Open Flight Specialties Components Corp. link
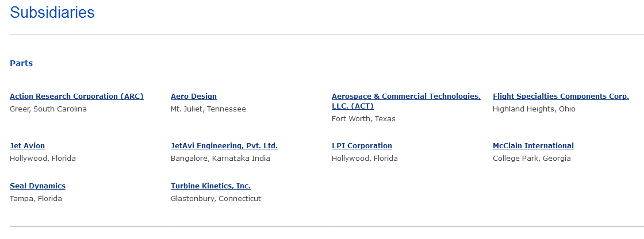644x239 pixels. click(x=561, y=97)
